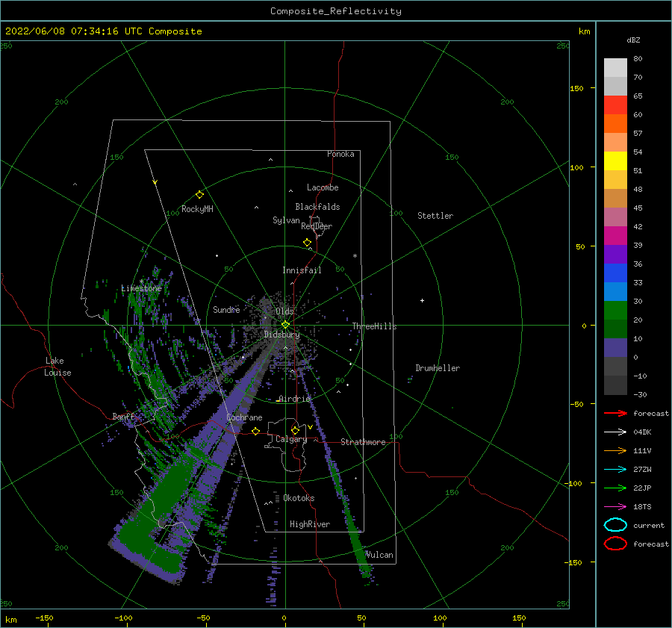Pick the royal blue swatch in dBZ scale
This screenshot has height=628, width=672.
pyautogui.click(x=615, y=273)
